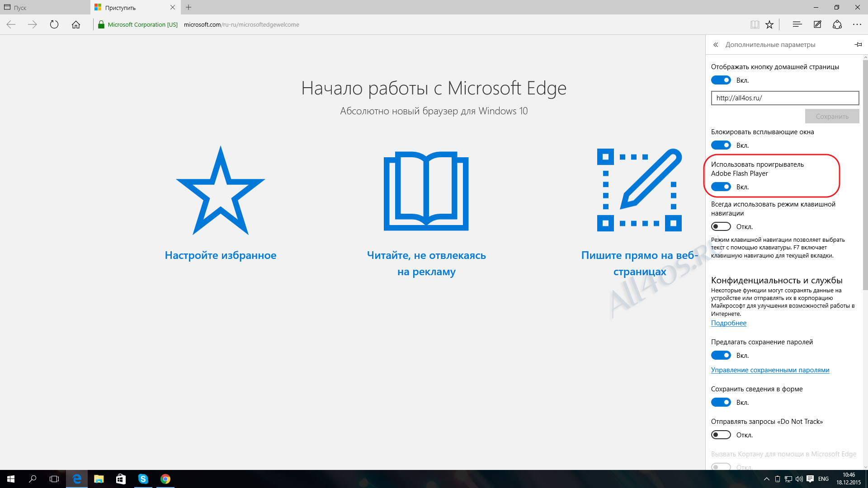The width and height of the screenshot is (868, 488).
Task: Open Task View on taskbar
Action: (x=54, y=479)
